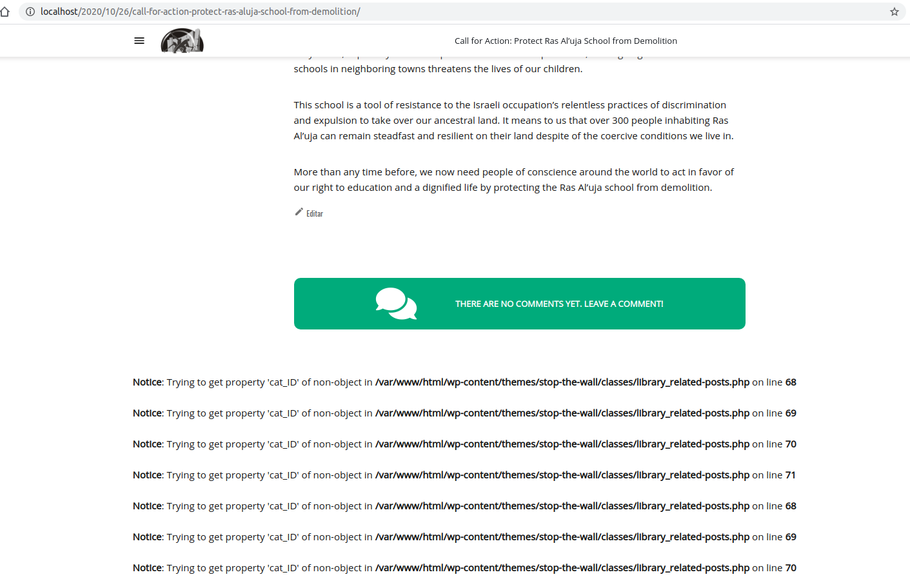Click last visible notice ending on line 70
This screenshot has width=910, height=588.
(x=464, y=568)
